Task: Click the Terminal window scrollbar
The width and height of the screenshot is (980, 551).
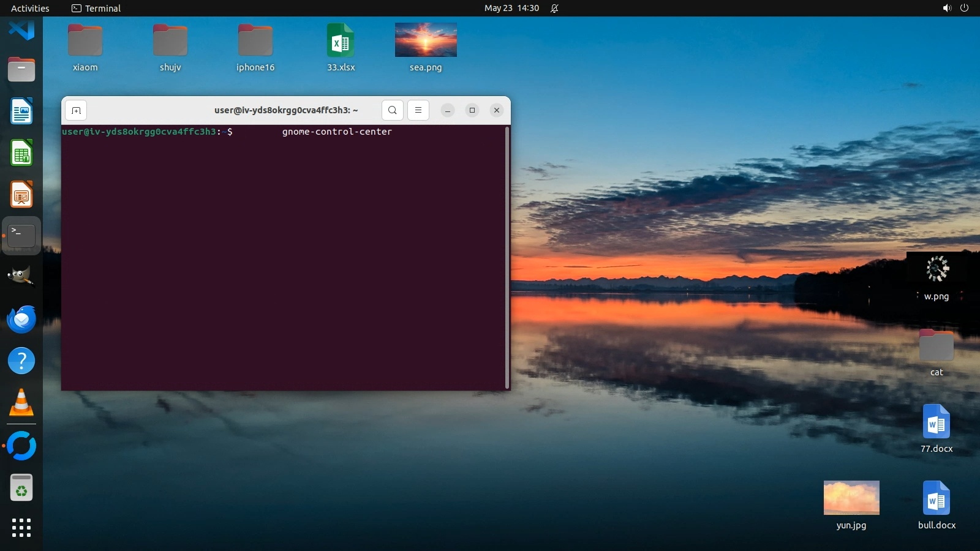Action: point(507,257)
